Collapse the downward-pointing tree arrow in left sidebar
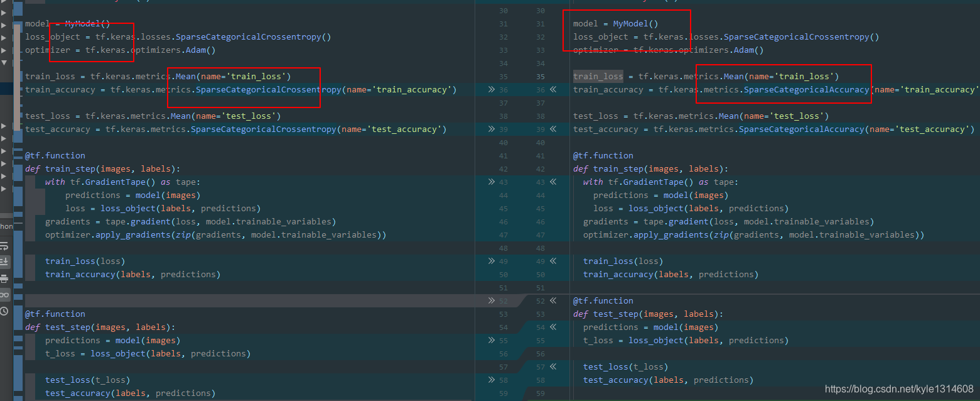This screenshot has height=401, width=980. tap(4, 63)
